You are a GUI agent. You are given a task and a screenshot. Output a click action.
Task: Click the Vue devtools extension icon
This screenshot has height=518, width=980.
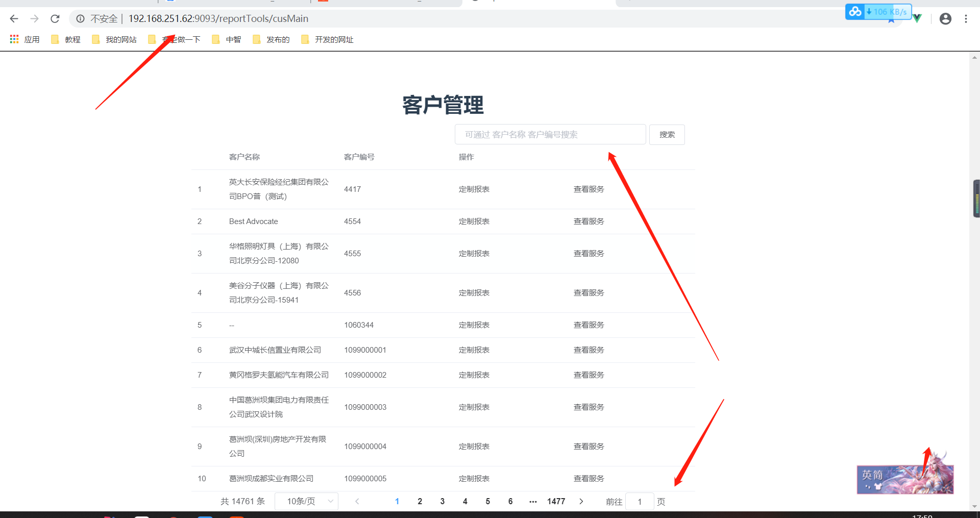(917, 19)
